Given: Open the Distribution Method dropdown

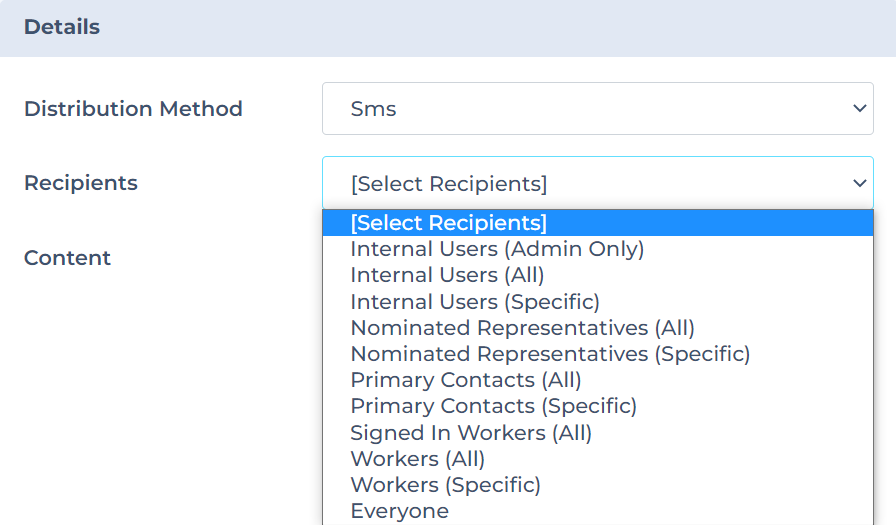Looking at the screenshot, I should (597, 109).
